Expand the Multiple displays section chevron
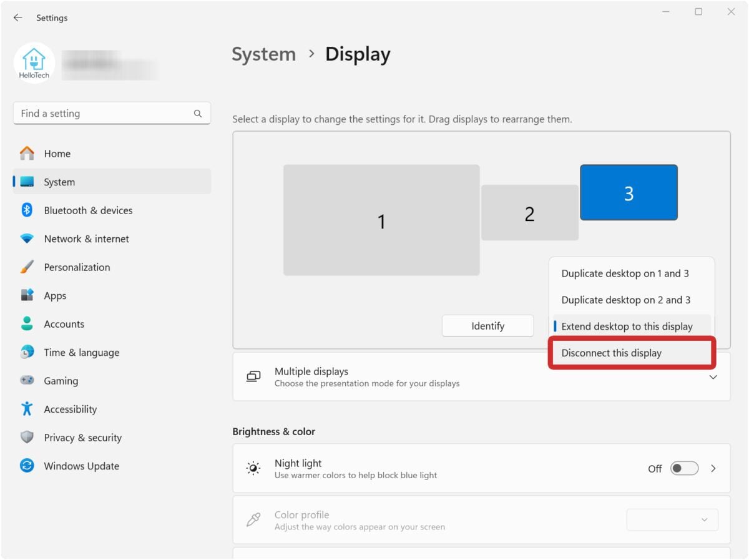The image size is (749, 560). point(713,376)
